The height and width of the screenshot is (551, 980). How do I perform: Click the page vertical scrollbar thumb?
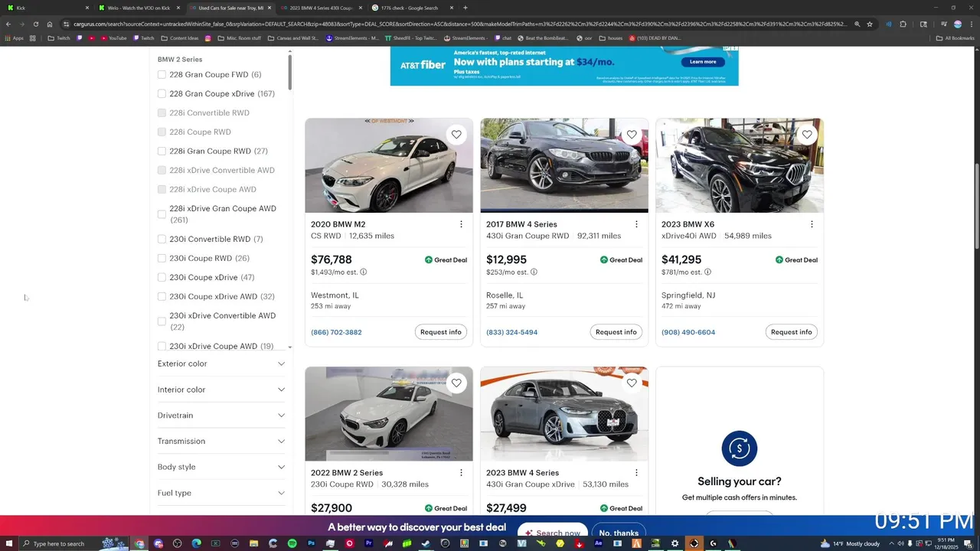976,206
